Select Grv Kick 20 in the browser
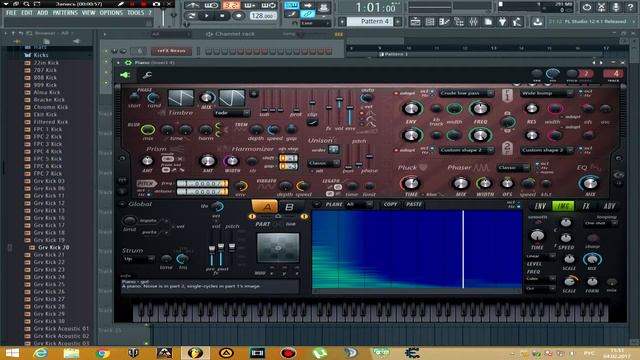The image size is (640, 360). pos(53,247)
